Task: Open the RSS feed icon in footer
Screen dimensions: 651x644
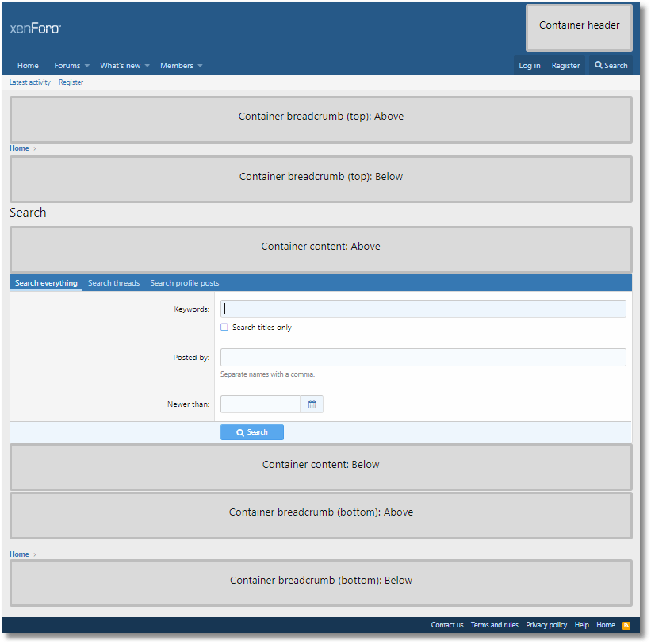Action: tap(626, 625)
